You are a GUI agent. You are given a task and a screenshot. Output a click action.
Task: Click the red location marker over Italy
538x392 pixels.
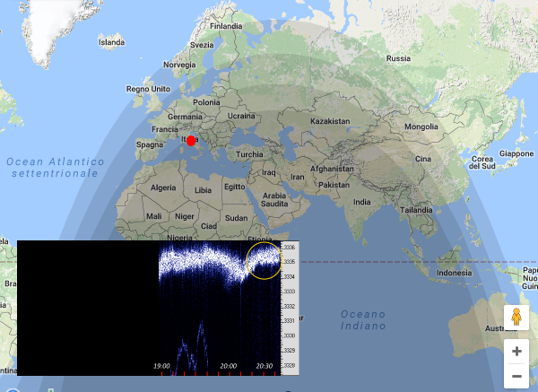coord(190,141)
